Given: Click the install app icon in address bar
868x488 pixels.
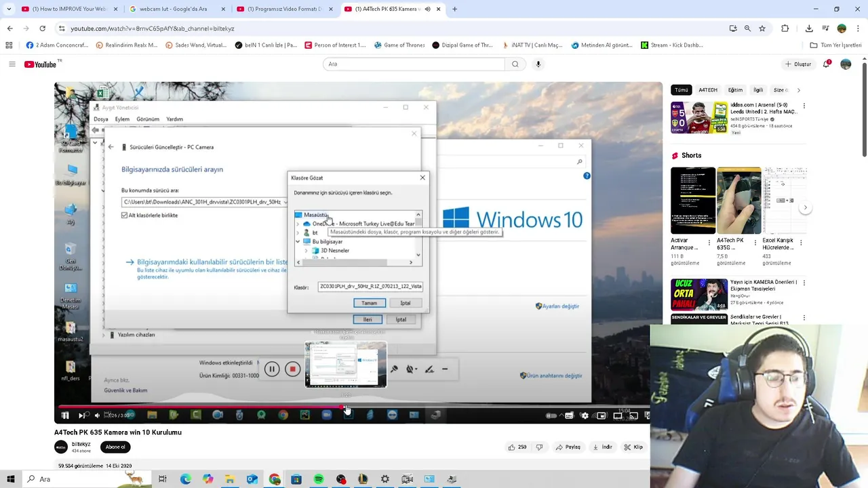Looking at the screenshot, I should [x=733, y=28].
